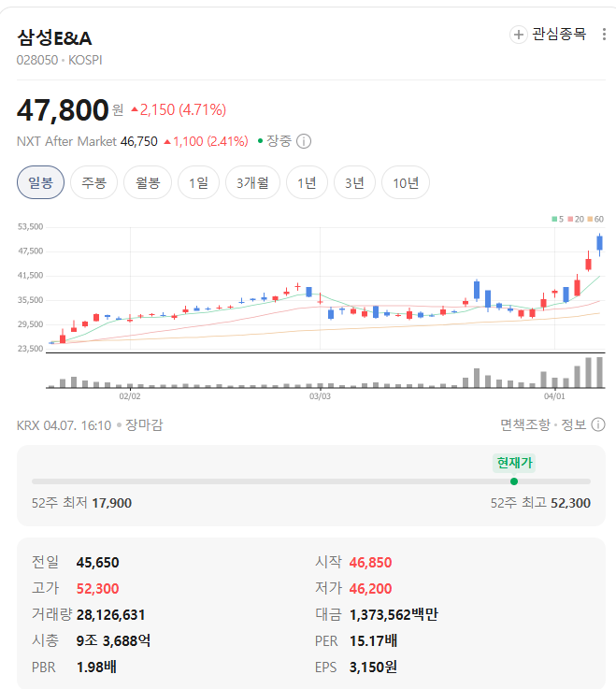Viewport: 616px width, 689px height.
Task: Click the 04/01 date label on chart axis
Action: click(554, 396)
